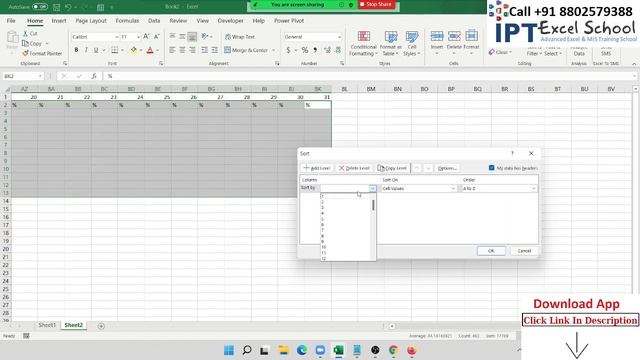Click Decrease Font Size icon
The height and width of the screenshot is (360, 640).
(x=156, y=37)
